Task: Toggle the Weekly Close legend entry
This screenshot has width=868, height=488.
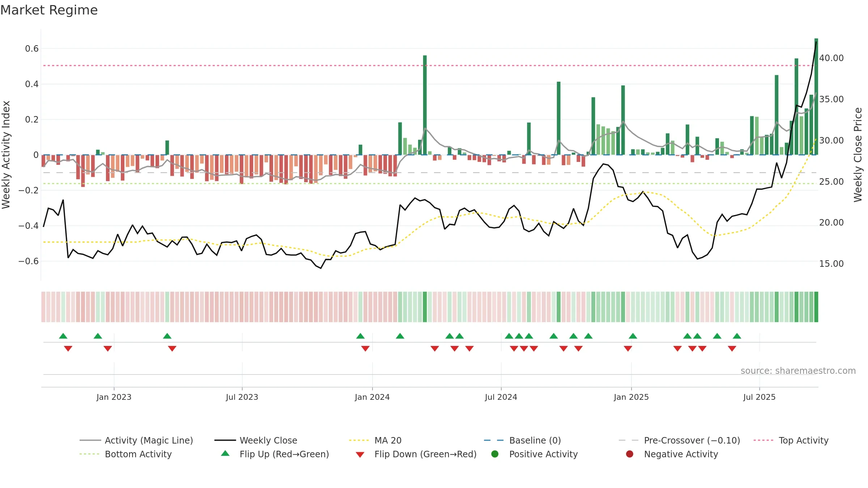Action: click(x=256, y=440)
